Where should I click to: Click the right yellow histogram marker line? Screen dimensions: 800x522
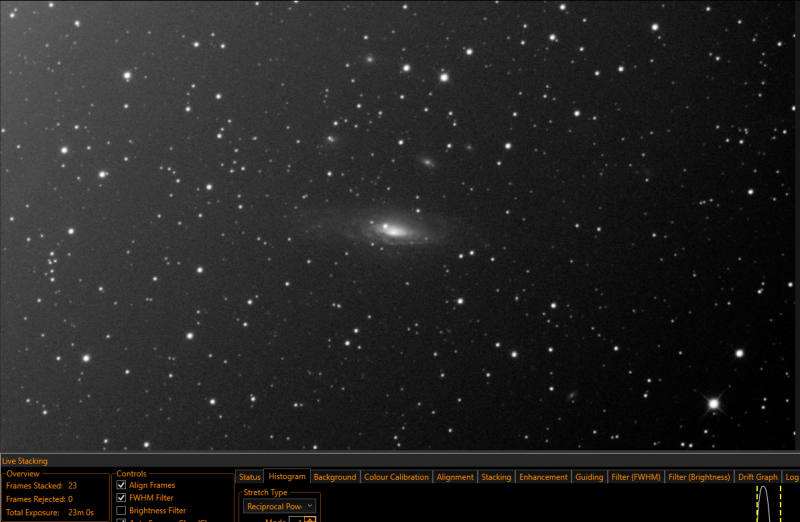[x=780, y=504]
